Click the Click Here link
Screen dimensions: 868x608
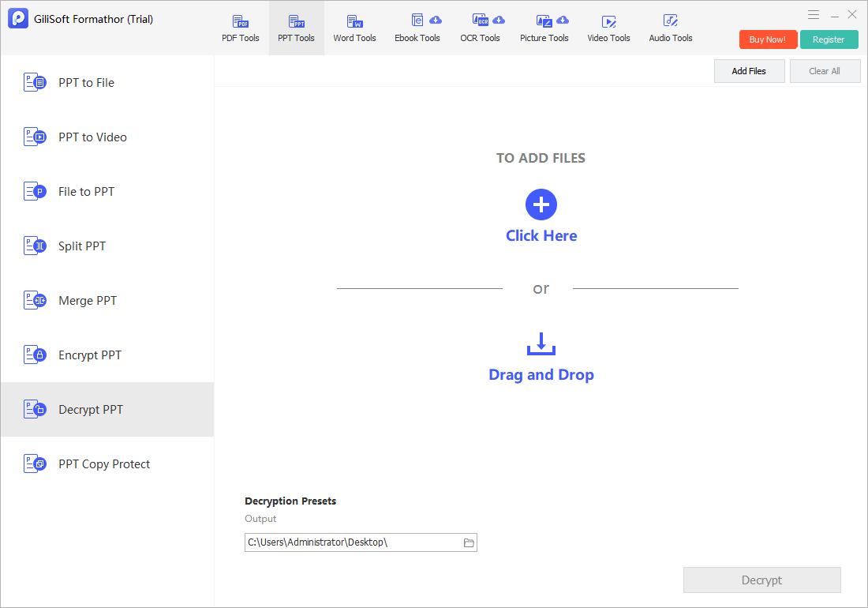click(x=541, y=236)
